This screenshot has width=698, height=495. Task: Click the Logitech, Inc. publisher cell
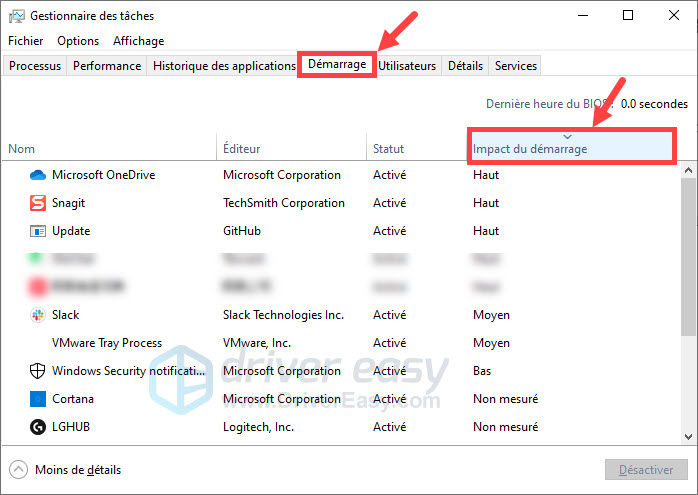(x=258, y=427)
